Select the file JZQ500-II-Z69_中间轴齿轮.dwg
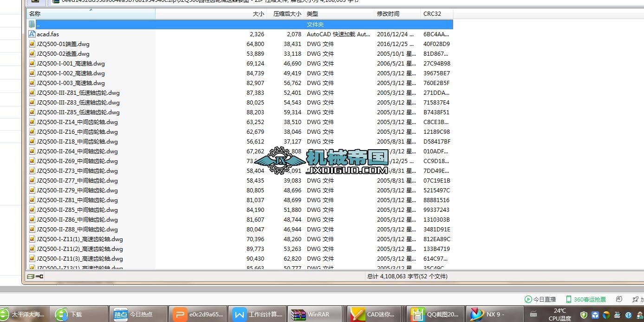Viewport: 644px width, 322px height. pyautogui.click(x=77, y=161)
